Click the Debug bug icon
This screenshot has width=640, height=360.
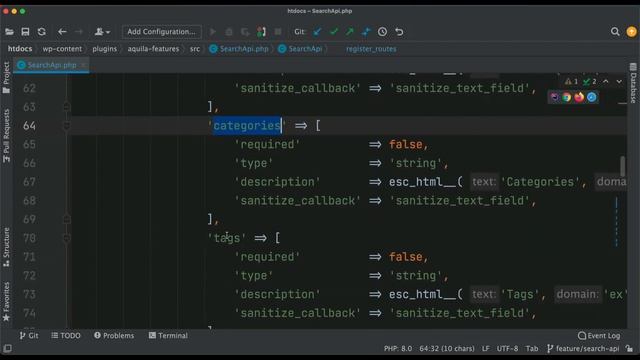[229, 32]
